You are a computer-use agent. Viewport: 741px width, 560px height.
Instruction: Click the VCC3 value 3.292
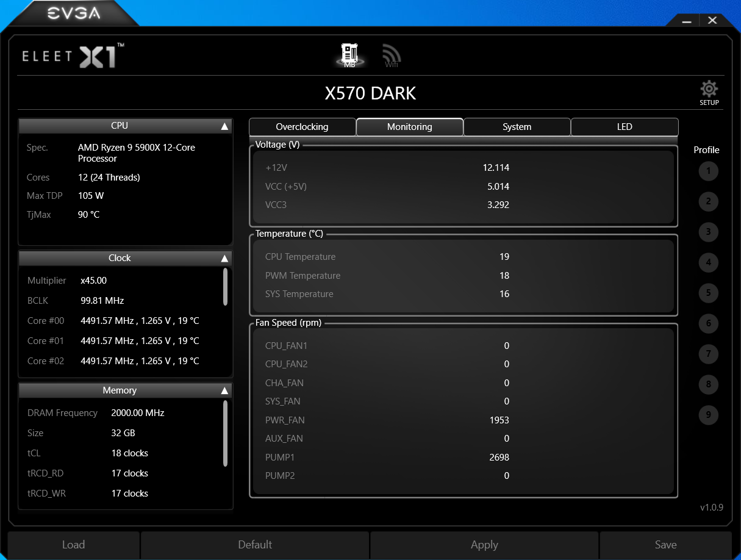(498, 205)
